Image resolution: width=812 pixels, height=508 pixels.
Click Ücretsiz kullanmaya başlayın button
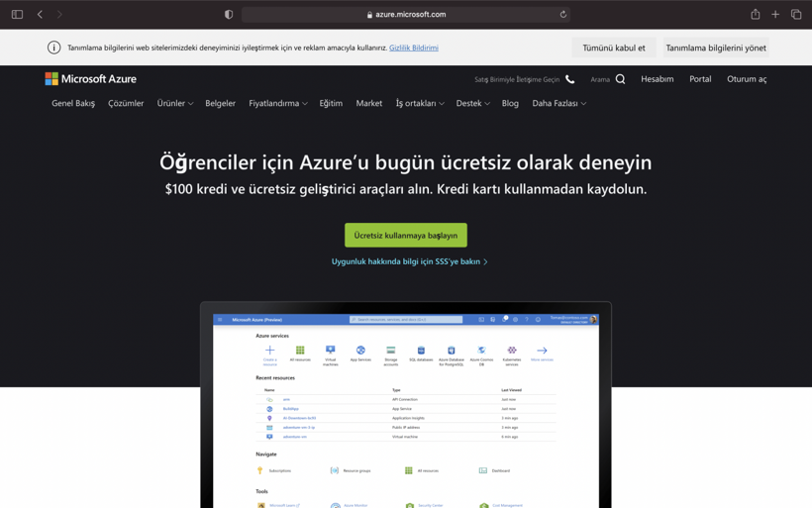pos(406,235)
